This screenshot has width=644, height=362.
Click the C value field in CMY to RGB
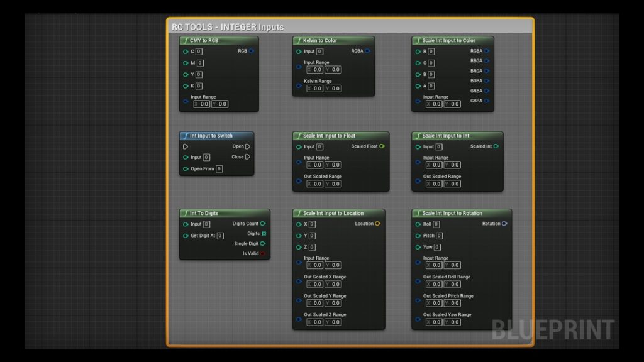(x=199, y=52)
